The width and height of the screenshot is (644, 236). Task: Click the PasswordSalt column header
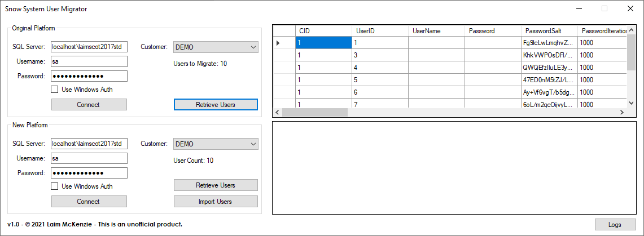point(549,31)
